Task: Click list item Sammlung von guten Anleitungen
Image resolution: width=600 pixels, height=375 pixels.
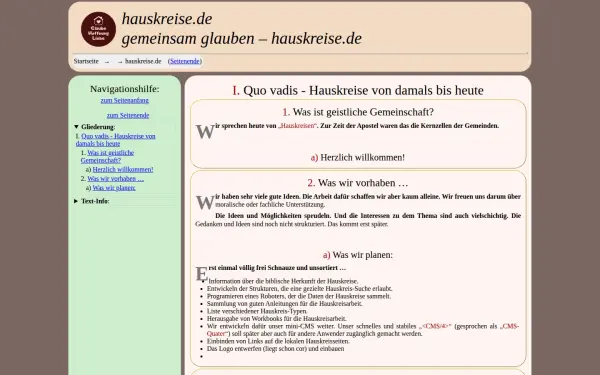Action: pos(285,304)
